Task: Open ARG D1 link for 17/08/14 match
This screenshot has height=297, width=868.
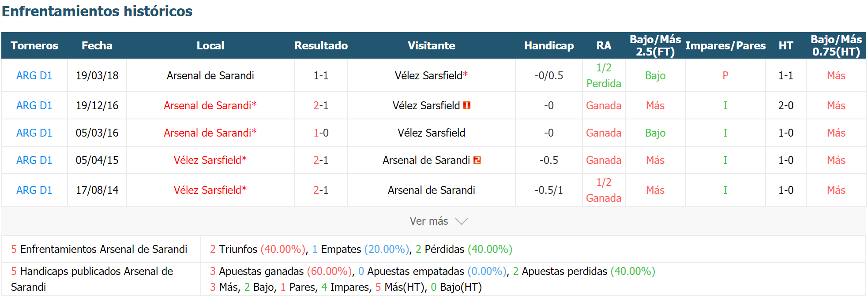Action: point(34,190)
